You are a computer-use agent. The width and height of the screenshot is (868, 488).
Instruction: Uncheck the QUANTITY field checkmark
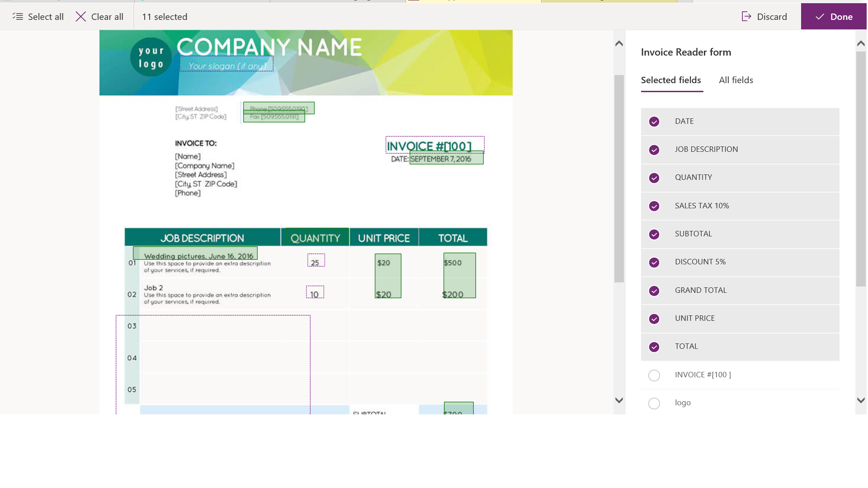coord(654,178)
